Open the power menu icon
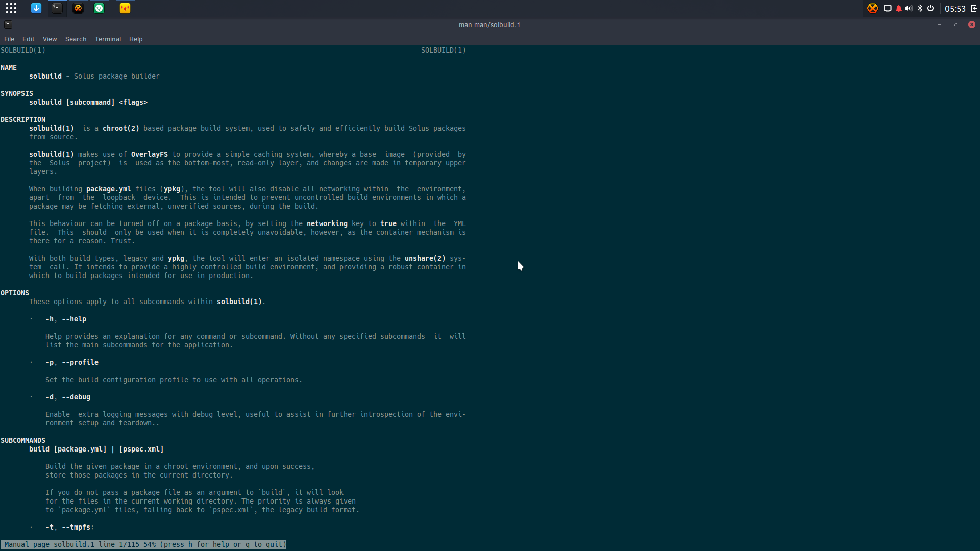This screenshot has height=551, width=980. click(x=930, y=8)
